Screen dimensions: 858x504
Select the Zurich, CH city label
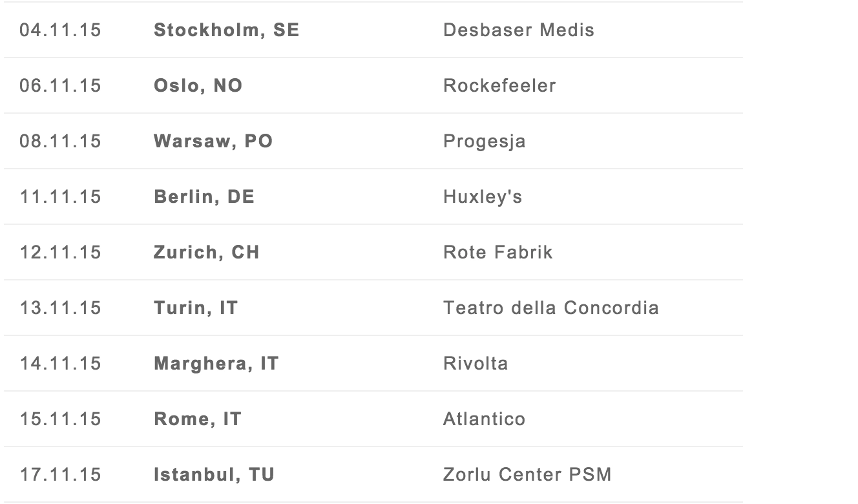point(206,253)
